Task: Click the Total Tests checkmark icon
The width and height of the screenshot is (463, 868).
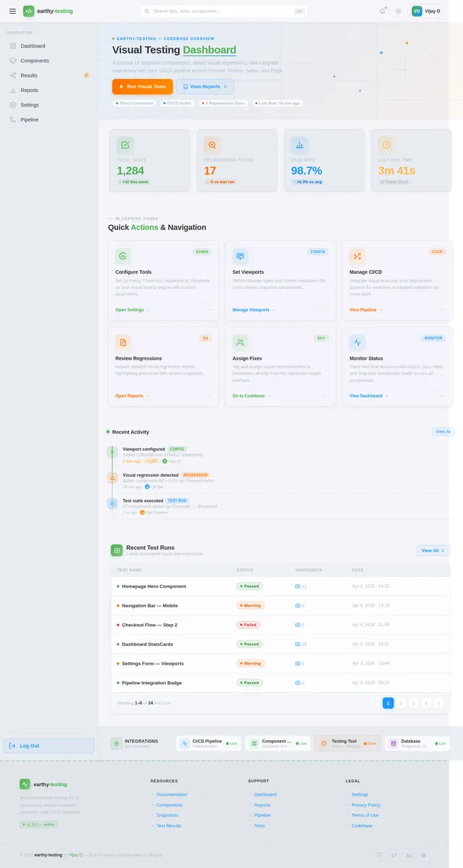Action: pos(125,145)
